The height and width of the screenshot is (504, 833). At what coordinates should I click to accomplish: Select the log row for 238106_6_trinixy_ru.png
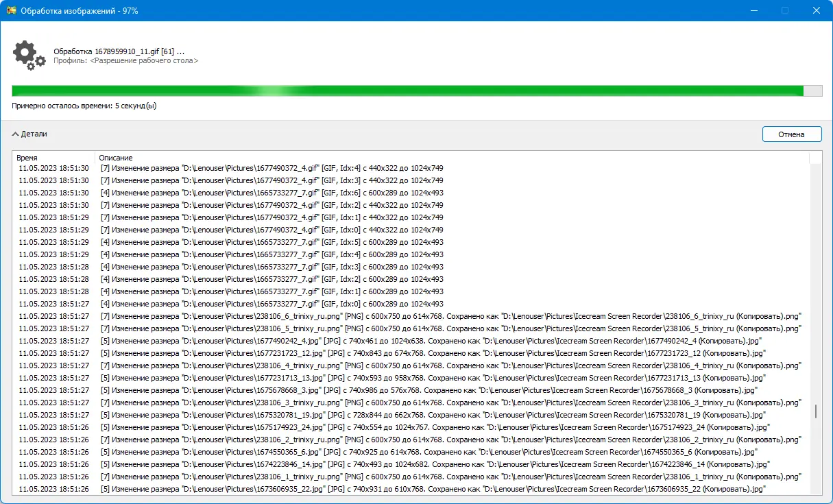click(411, 316)
